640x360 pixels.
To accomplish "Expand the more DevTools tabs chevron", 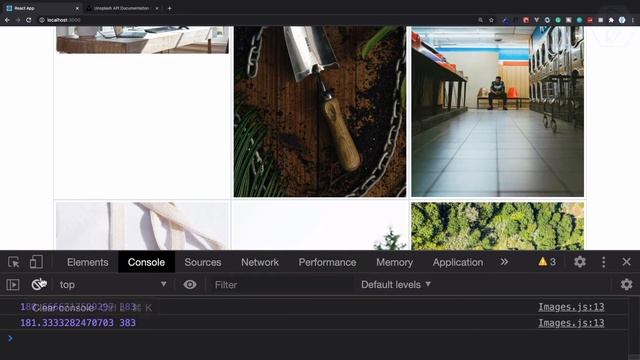I will pyautogui.click(x=504, y=262).
